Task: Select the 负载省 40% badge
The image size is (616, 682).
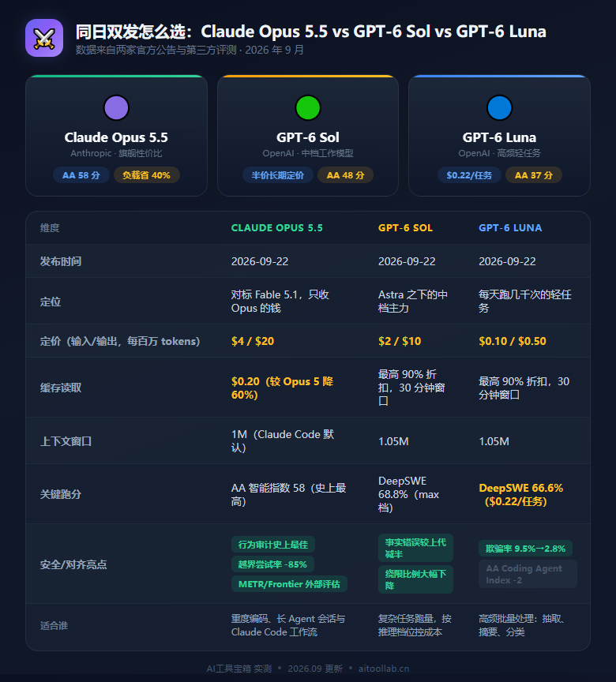Action: click(x=147, y=175)
